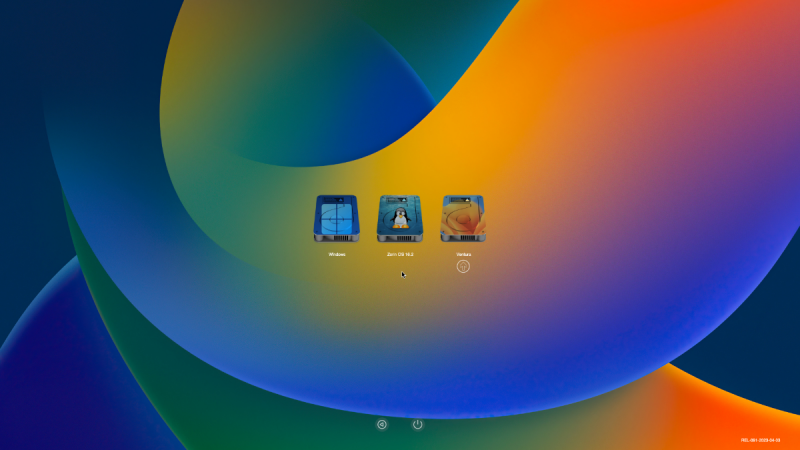Click the circled up-arrow below Ventura
Screen dimensions: 800x450
[x=463, y=266]
